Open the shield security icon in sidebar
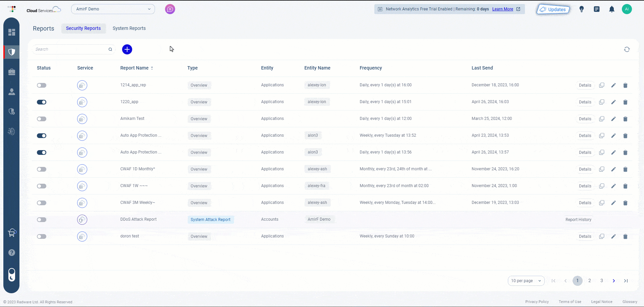The width and height of the screenshot is (644, 307). click(12, 52)
